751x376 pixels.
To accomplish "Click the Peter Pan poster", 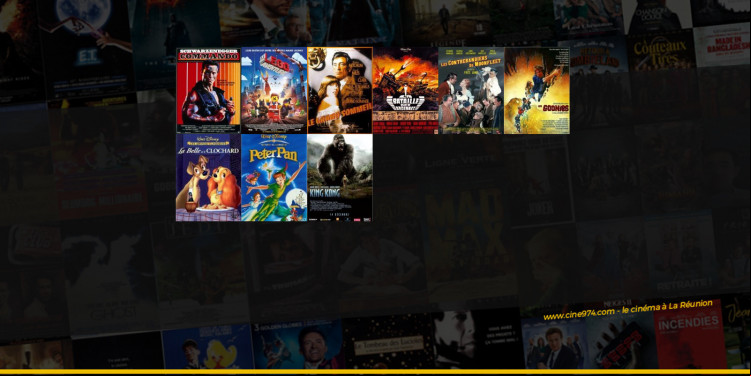I will (274, 178).
